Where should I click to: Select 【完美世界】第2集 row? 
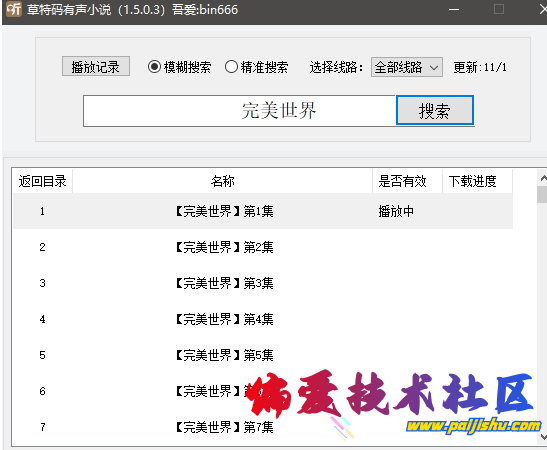click(x=263, y=247)
